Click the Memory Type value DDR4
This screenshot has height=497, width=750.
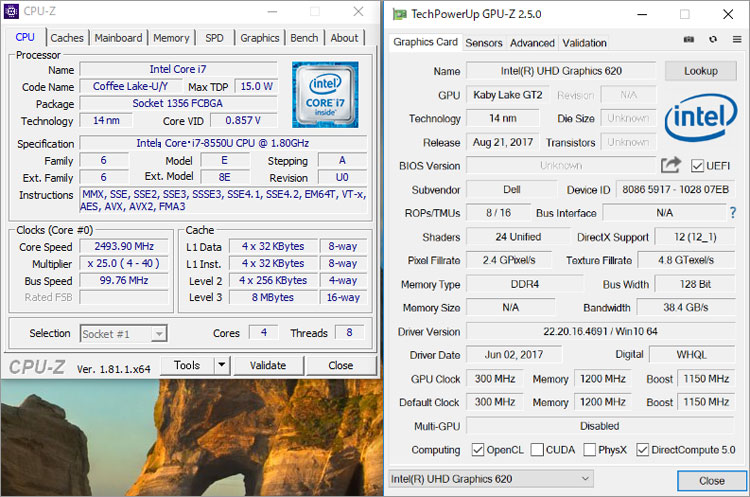525,284
